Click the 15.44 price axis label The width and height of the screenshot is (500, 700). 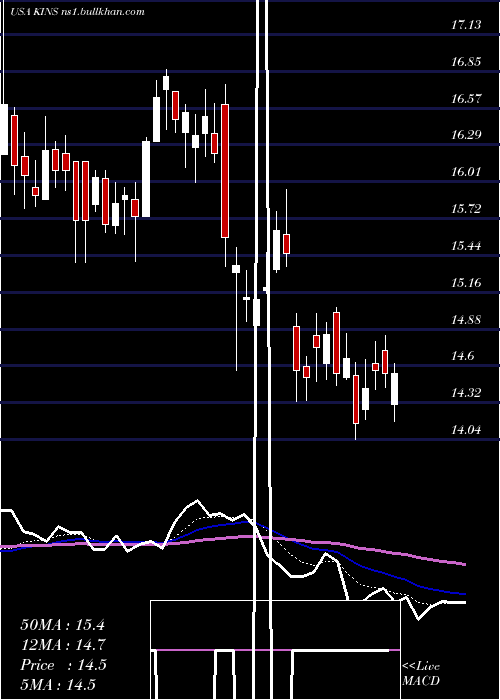coord(466,246)
